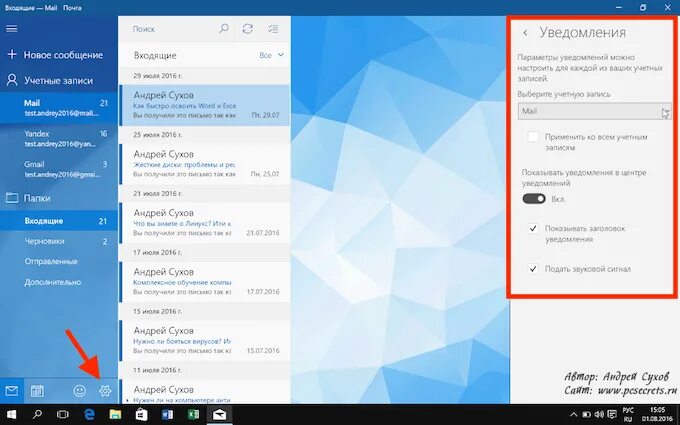Open taskbar search icon
Screen dimensions: 680x425
click(x=37, y=415)
